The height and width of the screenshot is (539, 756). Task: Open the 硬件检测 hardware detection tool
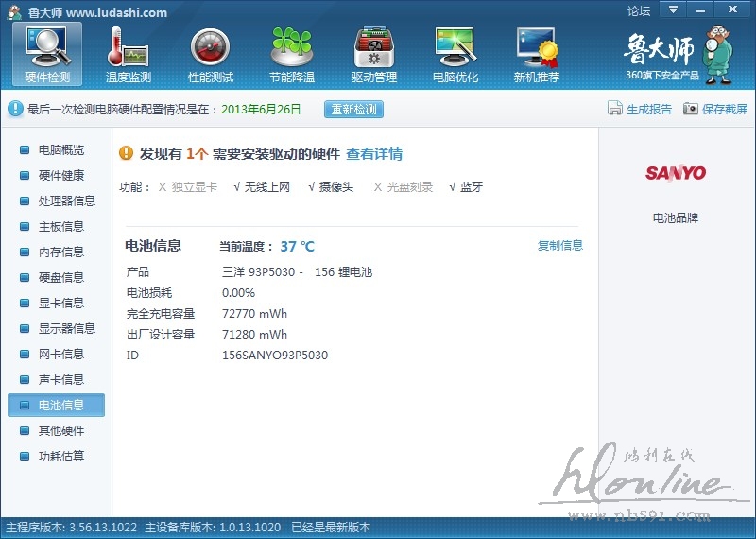(47, 55)
